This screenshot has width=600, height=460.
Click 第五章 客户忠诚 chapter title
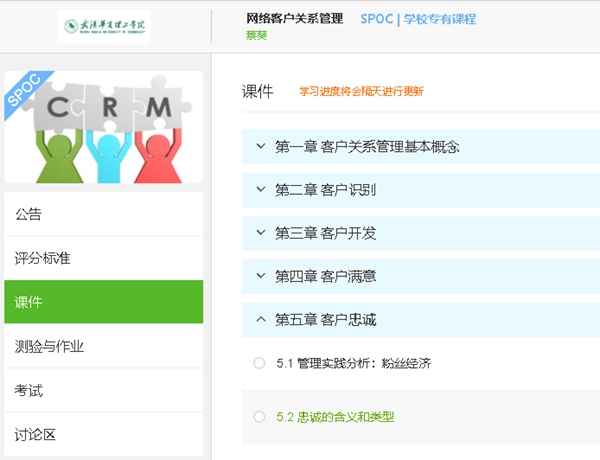click(x=326, y=320)
